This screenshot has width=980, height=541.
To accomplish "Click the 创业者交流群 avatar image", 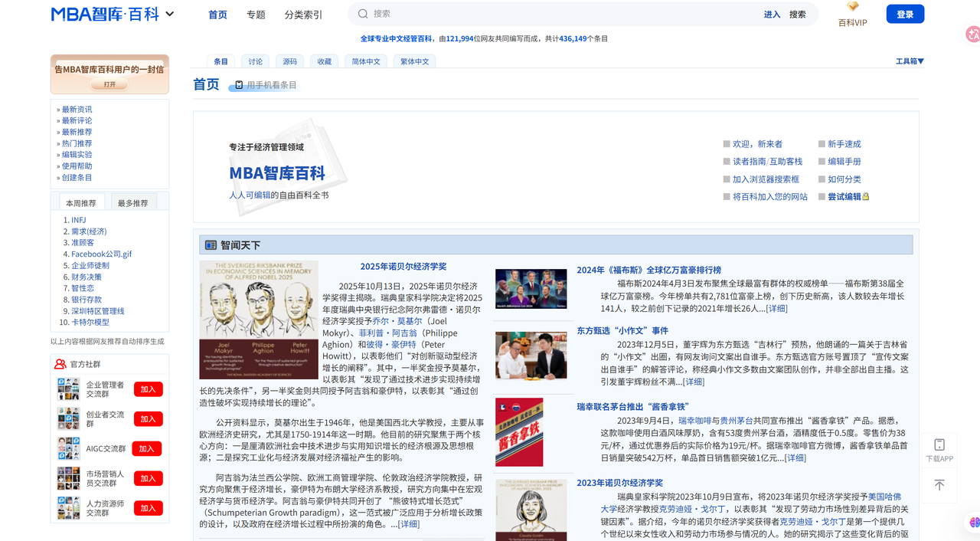I will tap(69, 419).
